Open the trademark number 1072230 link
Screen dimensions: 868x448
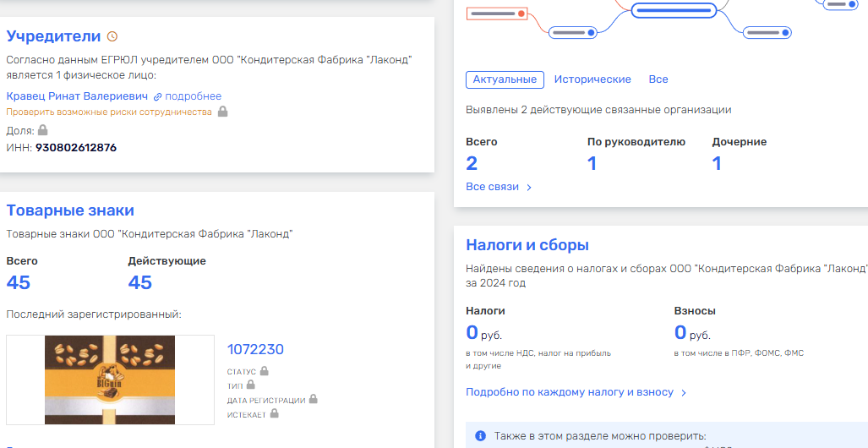tap(255, 349)
